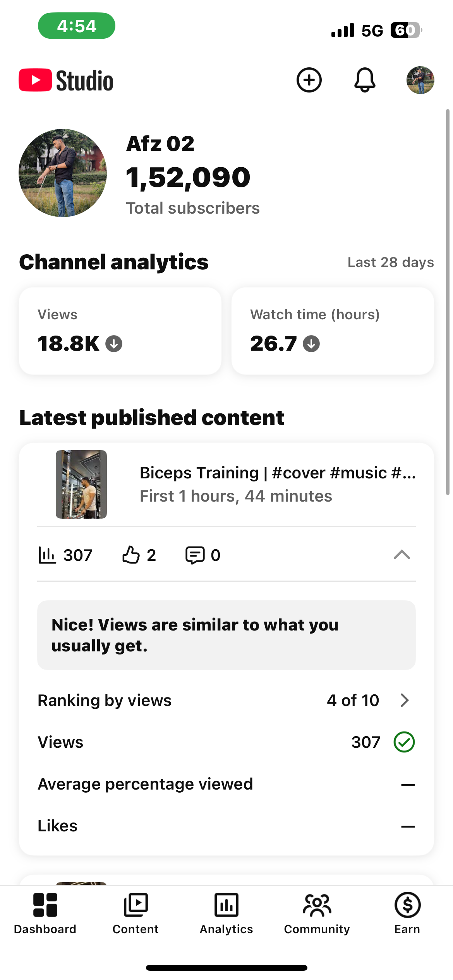
Task: Open the account avatar in header
Action: tap(420, 80)
